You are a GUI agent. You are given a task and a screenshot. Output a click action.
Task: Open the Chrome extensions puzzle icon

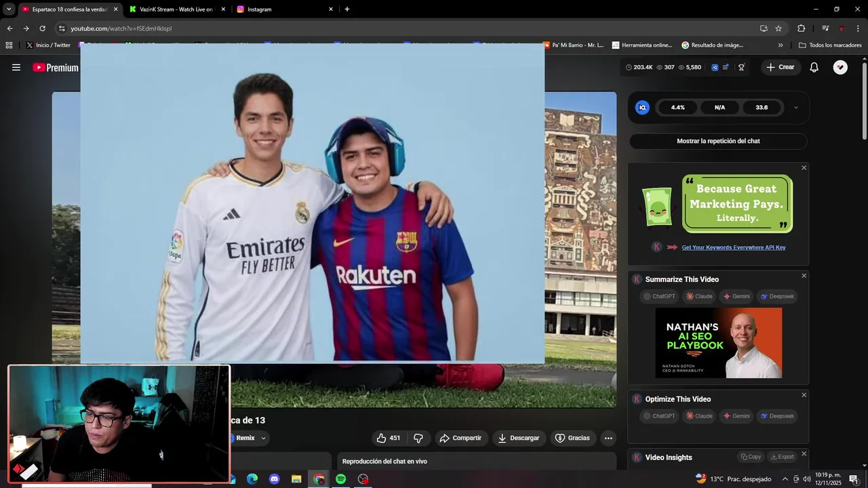click(802, 28)
